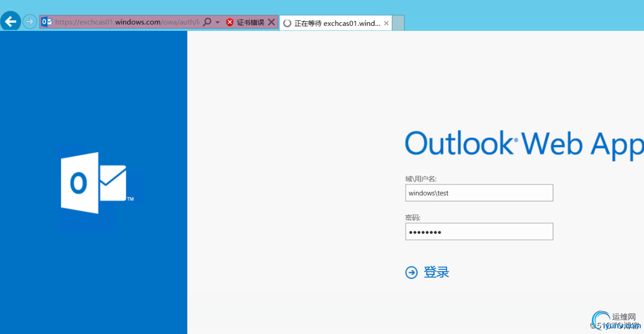Click the magnifier search icon in address bar
This screenshot has width=644, height=334.
(x=207, y=22)
